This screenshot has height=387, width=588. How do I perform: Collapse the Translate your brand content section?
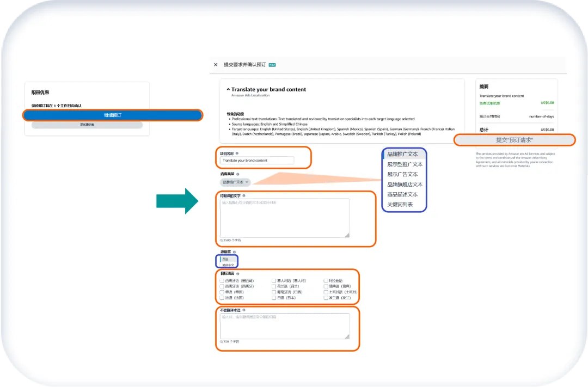point(228,89)
